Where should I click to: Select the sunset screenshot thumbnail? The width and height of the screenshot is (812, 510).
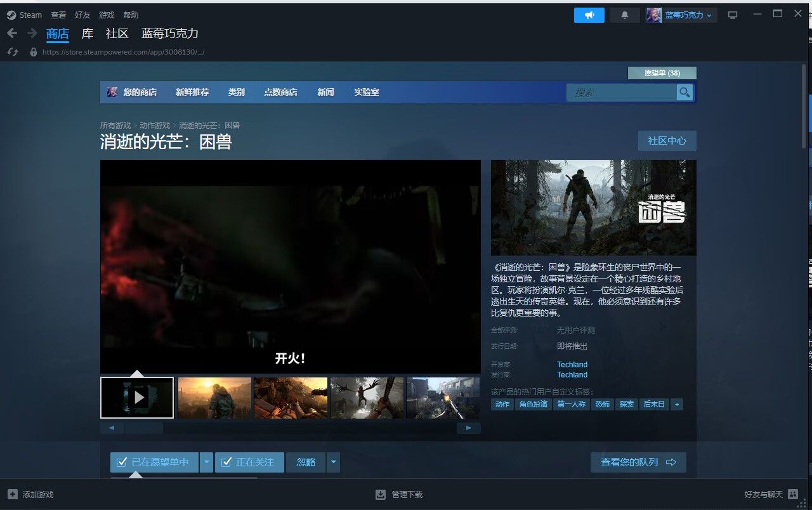pos(214,398)
